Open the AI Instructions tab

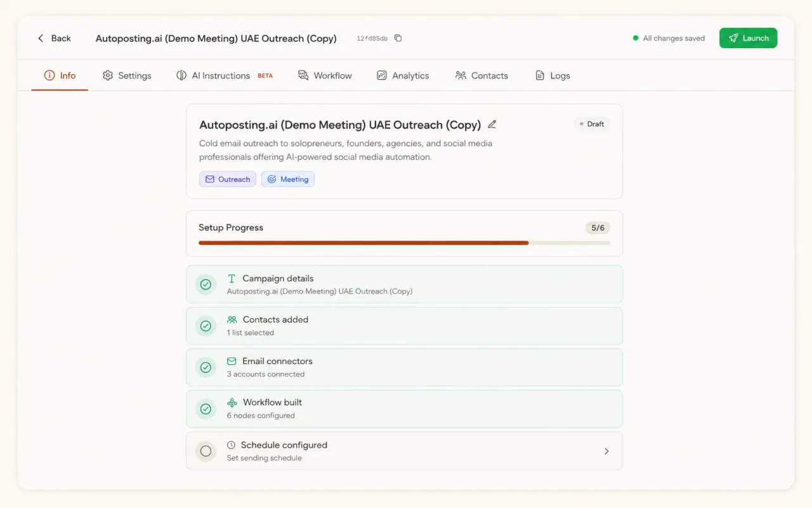pos(225,75)
